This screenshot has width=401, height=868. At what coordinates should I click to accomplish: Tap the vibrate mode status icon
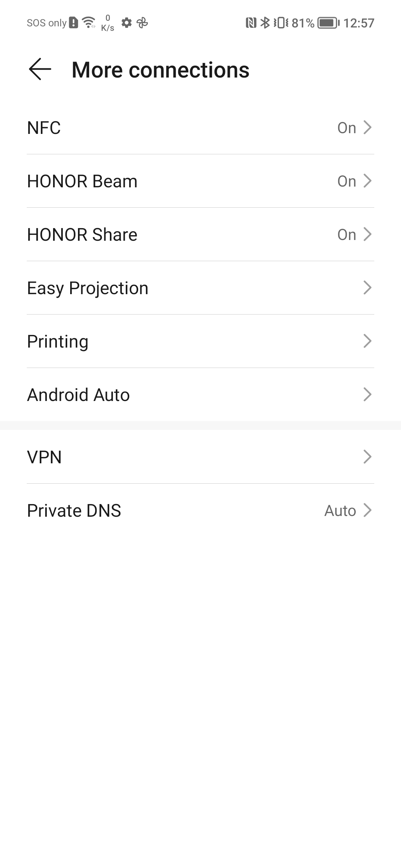(x=281, y=23)
